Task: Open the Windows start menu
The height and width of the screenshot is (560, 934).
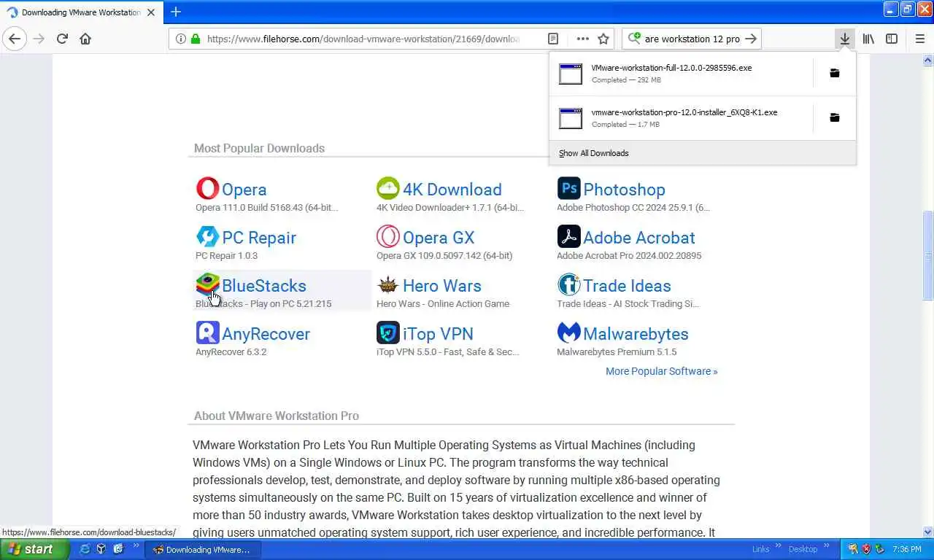Action: point(34,549)
